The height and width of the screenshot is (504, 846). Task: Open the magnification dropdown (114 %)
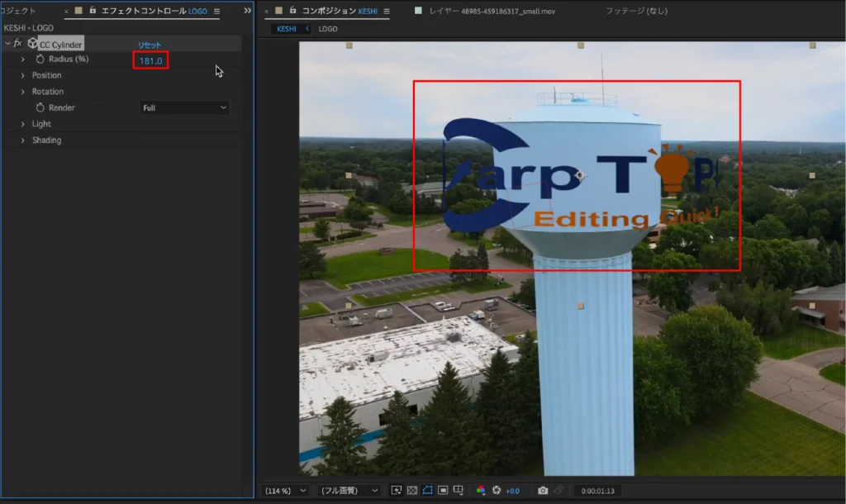tap(285, 491)
